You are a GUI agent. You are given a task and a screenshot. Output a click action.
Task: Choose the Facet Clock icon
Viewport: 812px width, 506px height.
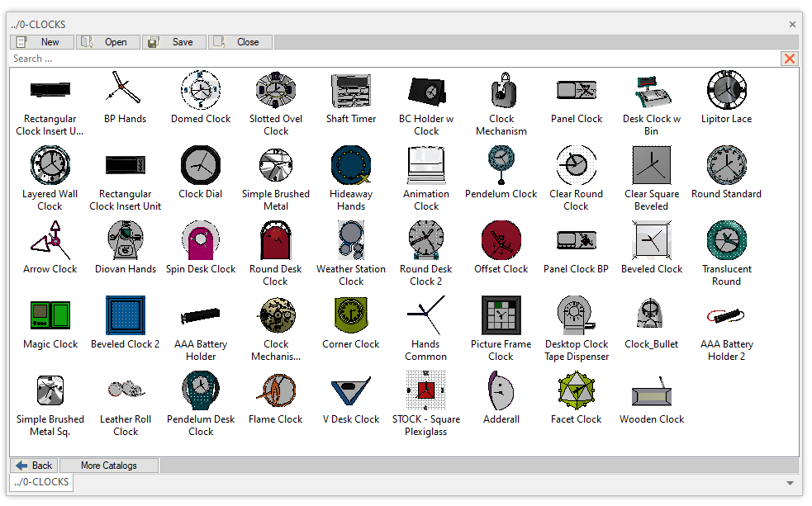[577, 390]
